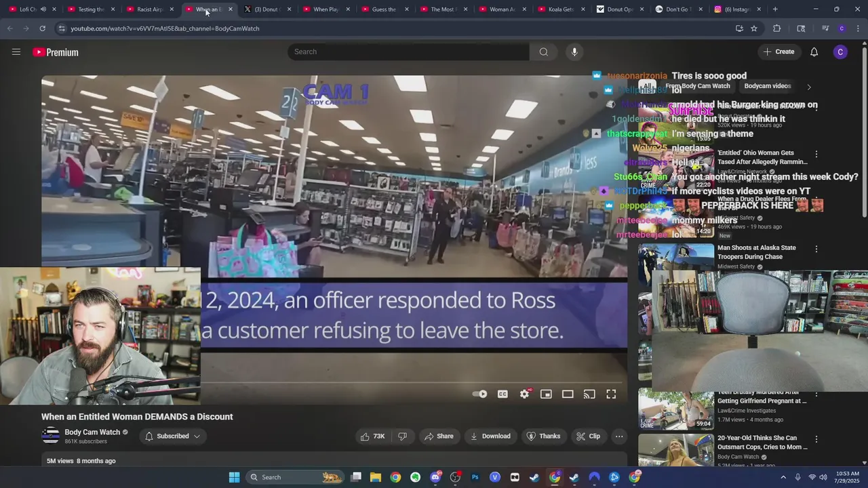Screen dimensions: 868x488
Task: Open Task View on taskbar
Action: 356,477
